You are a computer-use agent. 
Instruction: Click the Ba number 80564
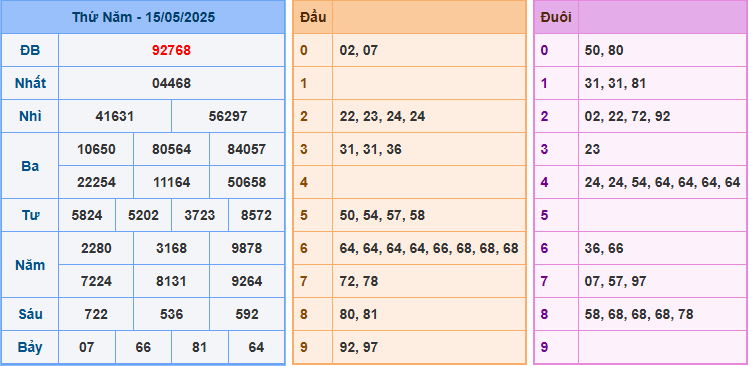pos(171,149)
